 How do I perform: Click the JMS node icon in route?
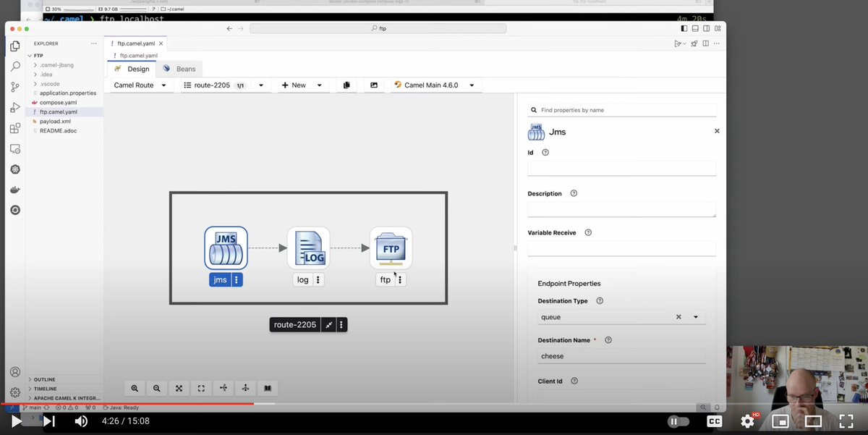click(226, 248)
